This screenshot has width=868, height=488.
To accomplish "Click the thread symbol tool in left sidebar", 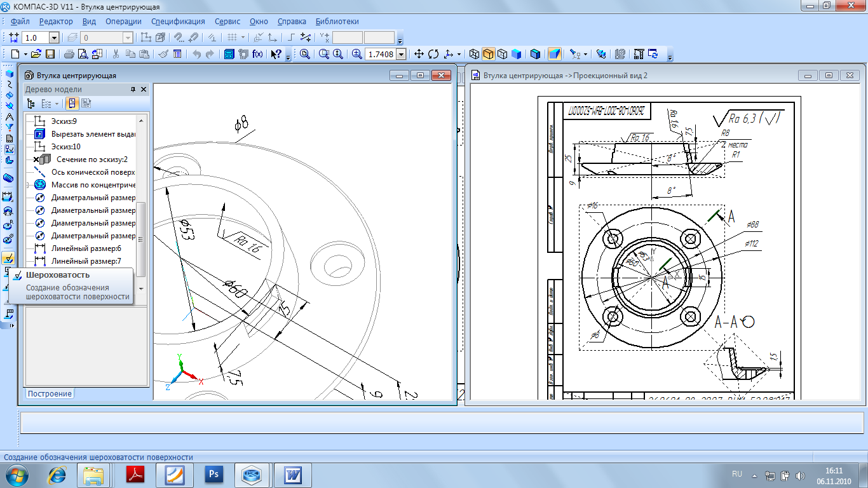I will [9, 177].
